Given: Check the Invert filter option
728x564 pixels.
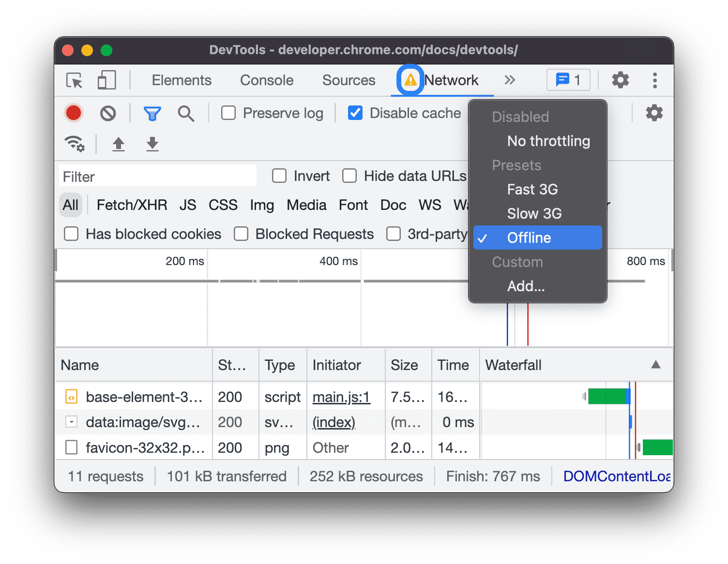Looking at the screenshot, I should (x=279, y=176).
